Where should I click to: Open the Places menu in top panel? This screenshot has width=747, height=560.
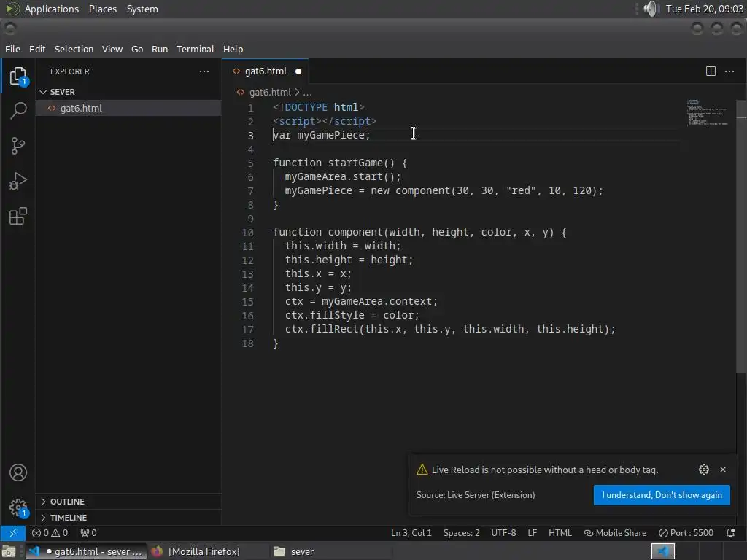click(x=102, y=9)
